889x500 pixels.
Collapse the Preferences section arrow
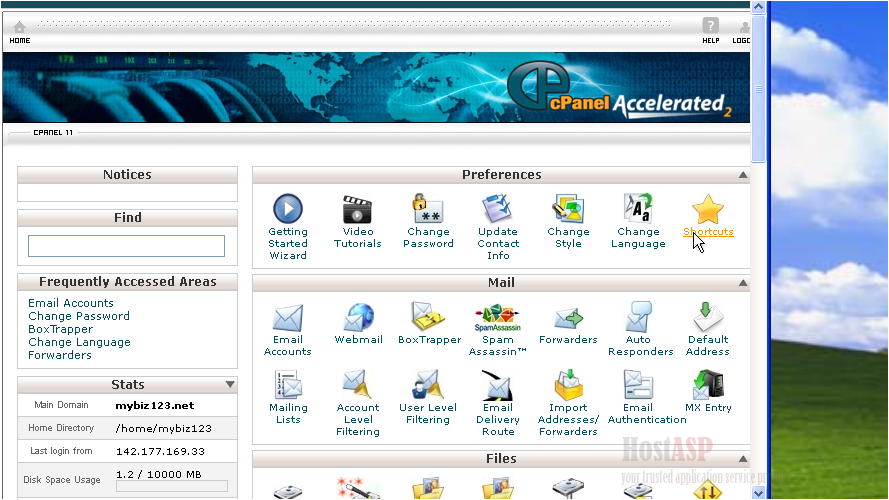[743, 175]
